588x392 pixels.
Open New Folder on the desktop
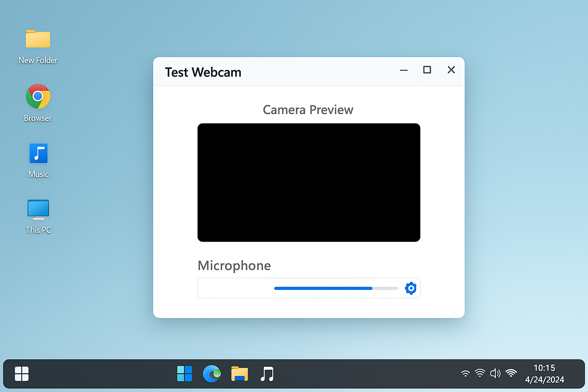[x=38, y=39]
